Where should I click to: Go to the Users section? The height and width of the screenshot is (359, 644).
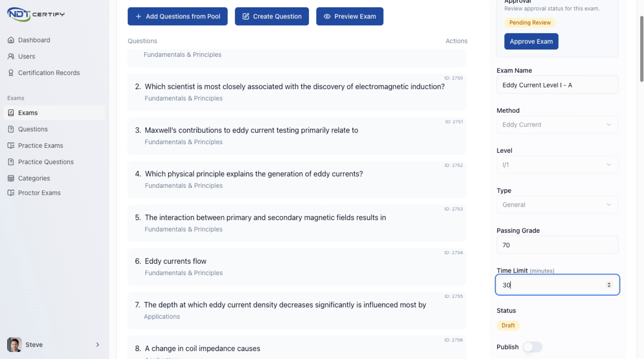pyautogui.click(x=54, y=56)
